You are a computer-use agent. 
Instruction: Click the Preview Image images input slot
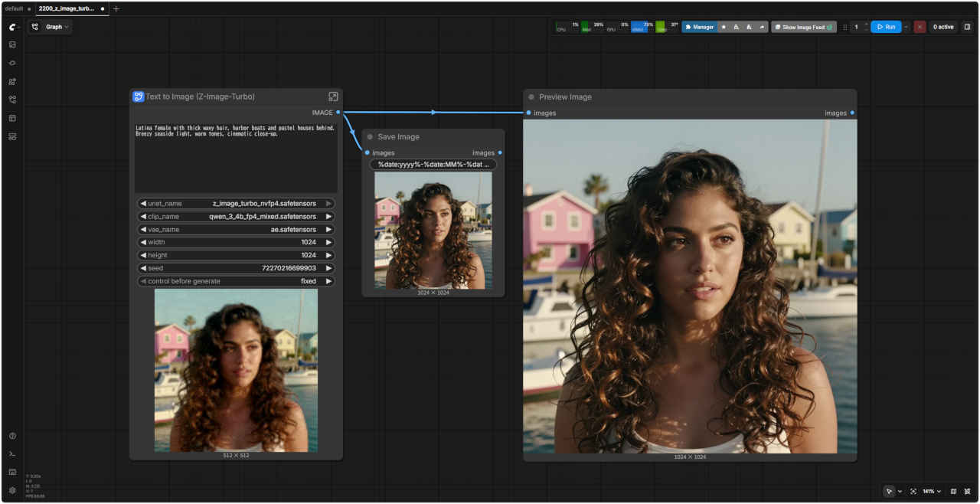click(x=528, y=113)
